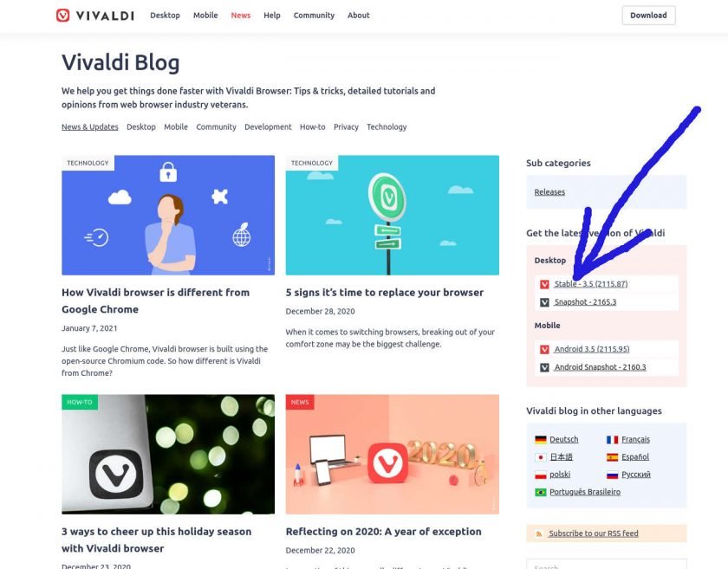Open the Español blog link
The image size is (728, 569).
tap(634, 457)
